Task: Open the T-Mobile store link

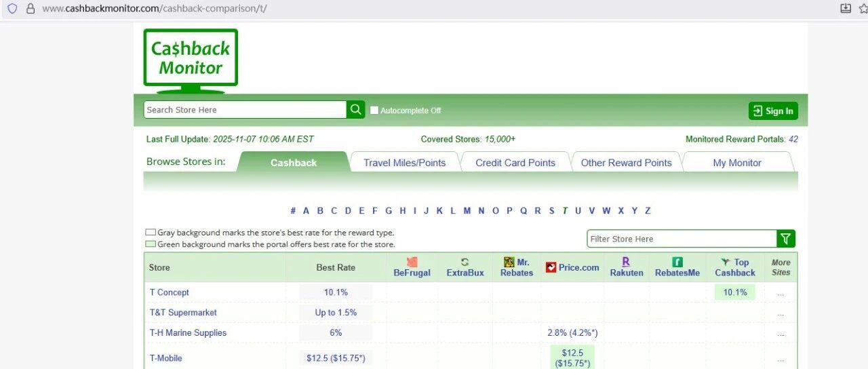Action: pos(166,358)
